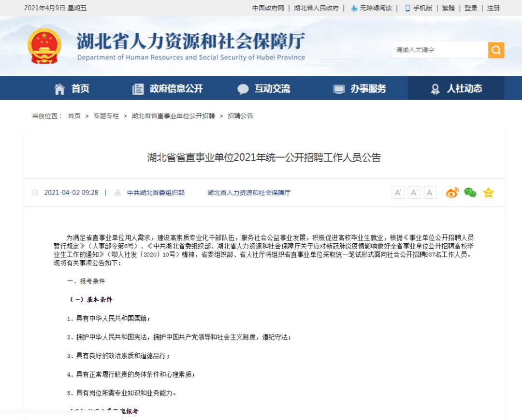Click the badge icon beside 人社动态

(435, 89)
